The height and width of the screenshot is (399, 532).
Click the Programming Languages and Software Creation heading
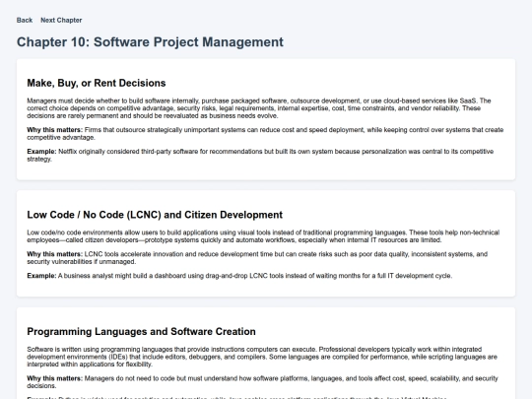tap(141, 331)
